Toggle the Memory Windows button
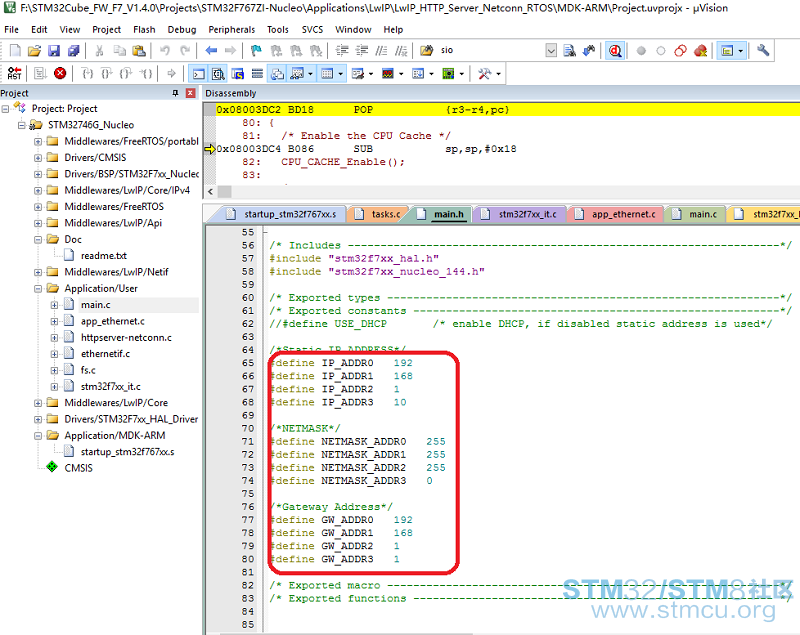The width and height of the screenshot is (800, 635). coord(327,74)
